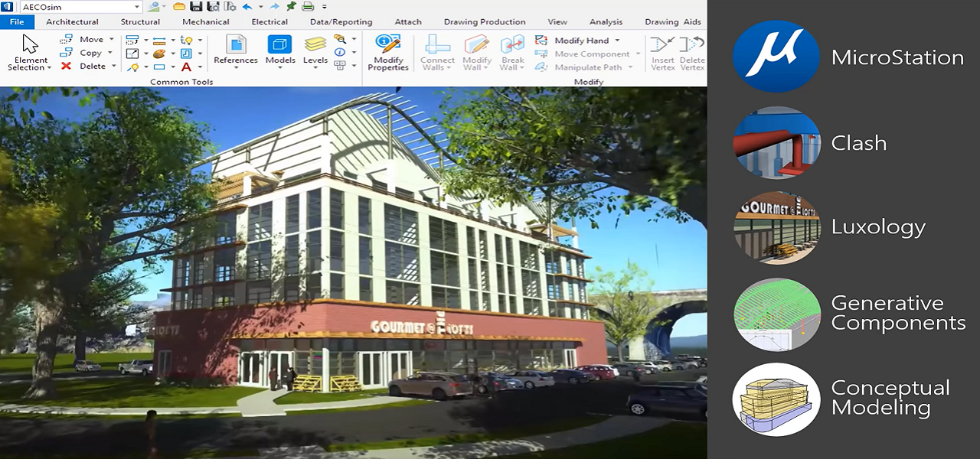
Task: Click the Insert Vertex icon
Action: (662, 44)
